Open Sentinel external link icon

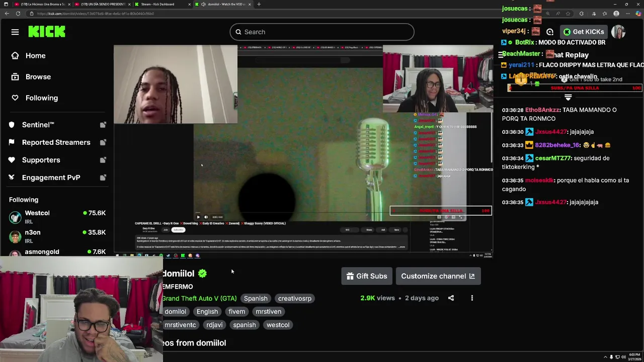(x=103, y=125)
